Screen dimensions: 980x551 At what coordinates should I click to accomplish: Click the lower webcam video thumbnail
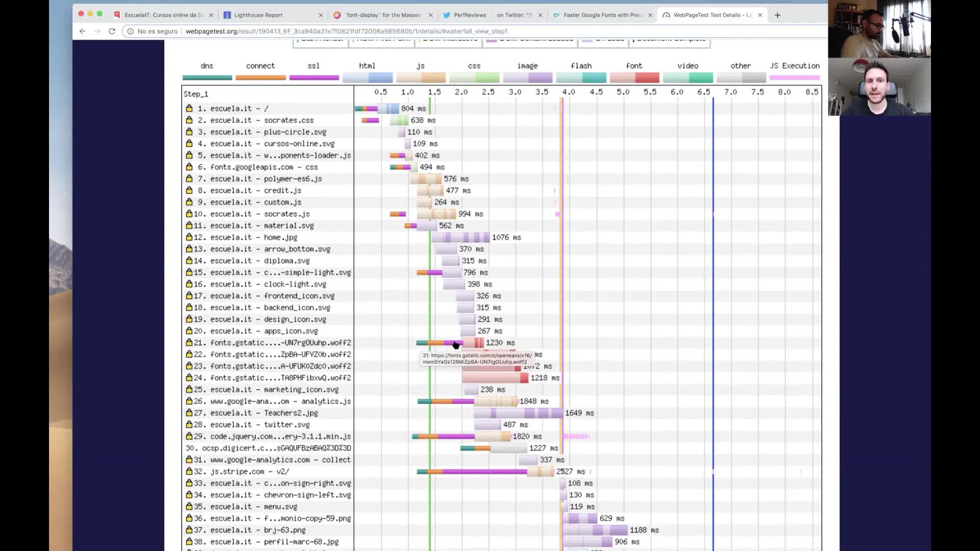pyautogui.click(x=879, y=87)
